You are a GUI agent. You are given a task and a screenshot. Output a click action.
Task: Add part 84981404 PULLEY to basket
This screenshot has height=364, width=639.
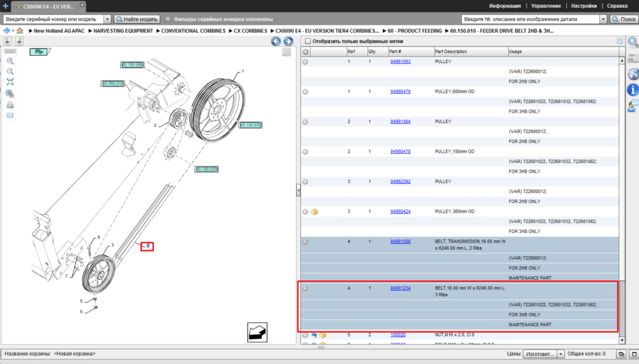click(x=305, y=122)
